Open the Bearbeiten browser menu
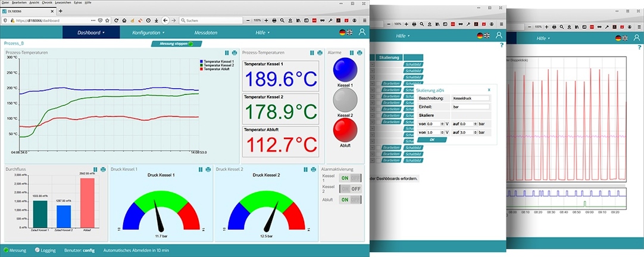644x257 pixels. pos(19,2)
